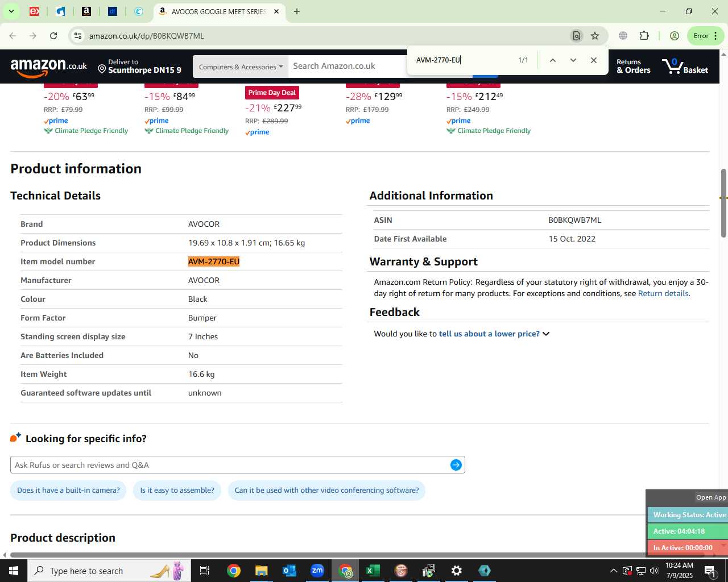Close the AVOCOR Google Meet Series tab

(x=276, y=11)
